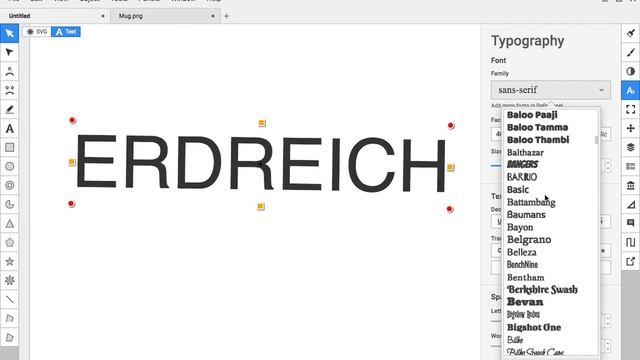The width and height of the screenshot is (640, 360).
Task: Choose Bevan font
Action: pos(525,302)
